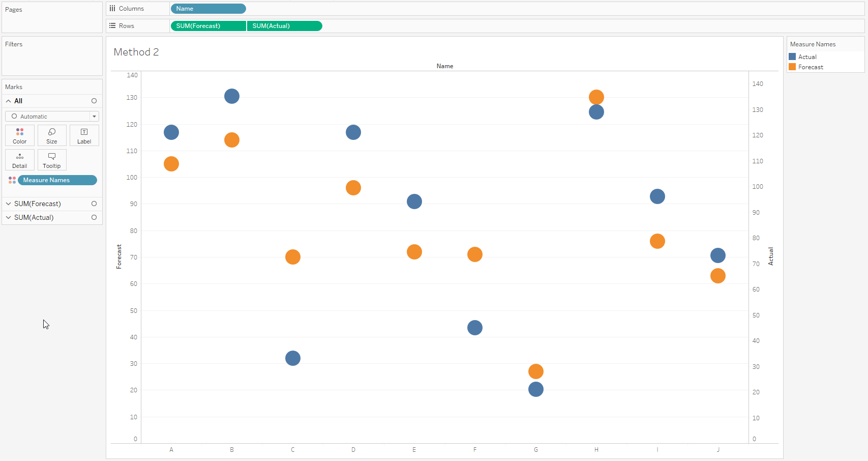Click the Marks card title

click(14, 87)
